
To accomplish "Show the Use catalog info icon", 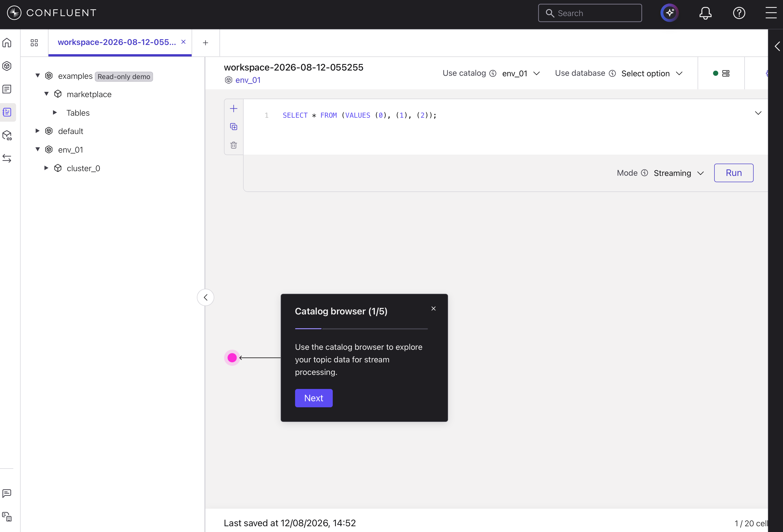I will tap(492, 74).
